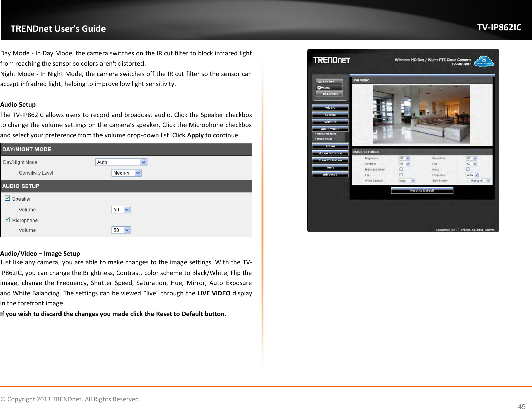
Task: Open the Saturation dropdown
Action: 472,158
